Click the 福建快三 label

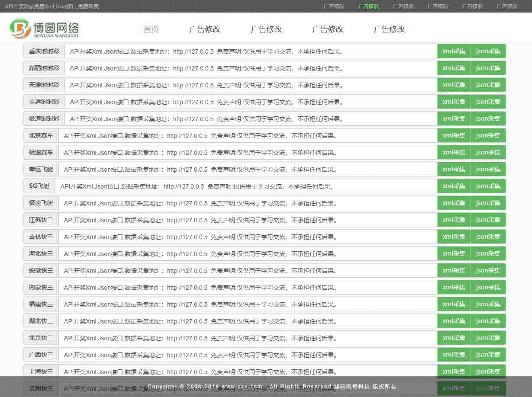tap(41, 304)
